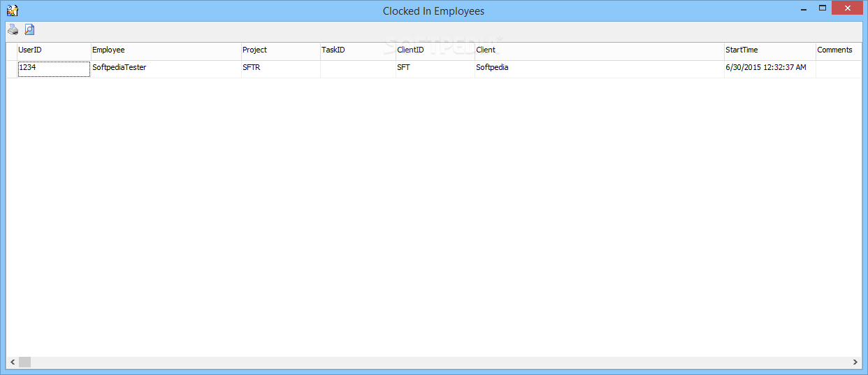Select the SFT ClientID cell
This screenshot has height=375, width=868.
(x=435, y=69)
